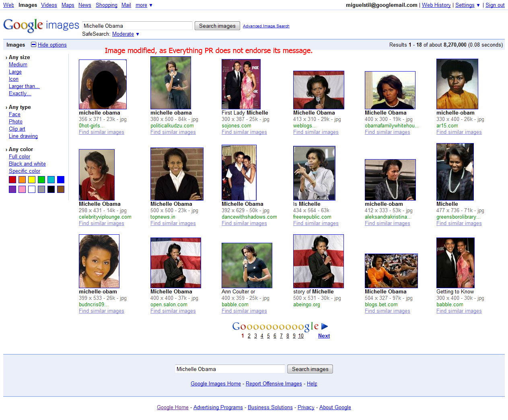Go to the Web tab
This screenshot has width=508, height=420.
pyautogui.click(x=8, y=5)
